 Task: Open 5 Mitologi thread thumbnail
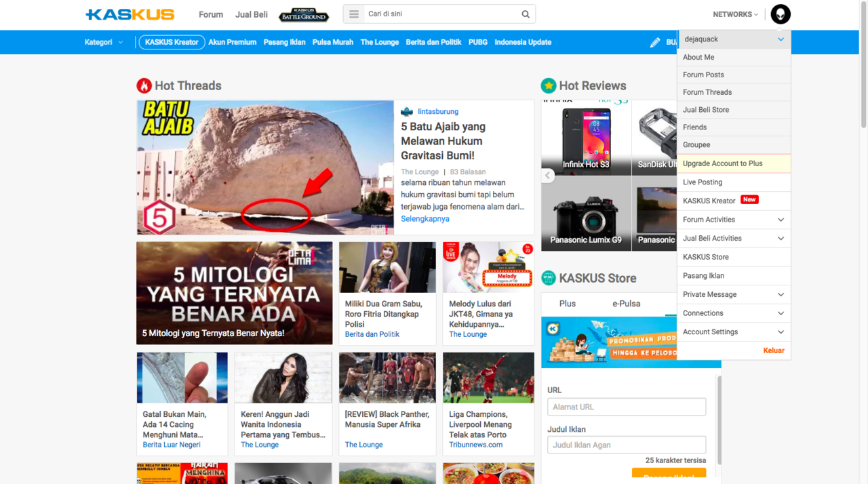point(235,293)
